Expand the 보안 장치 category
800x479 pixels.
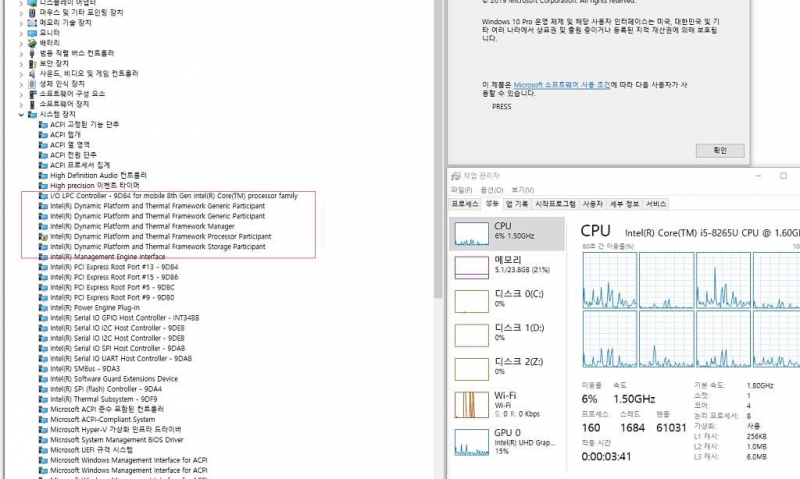(21, 63)
